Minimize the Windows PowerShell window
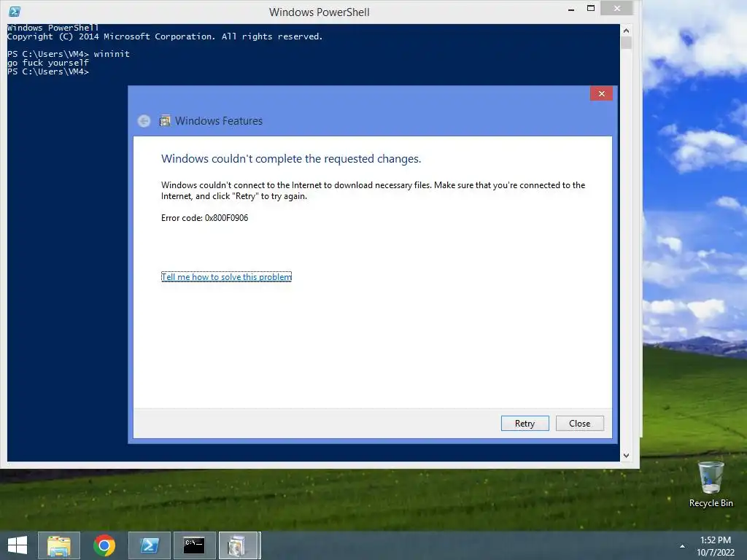 (x=570, y=9)
